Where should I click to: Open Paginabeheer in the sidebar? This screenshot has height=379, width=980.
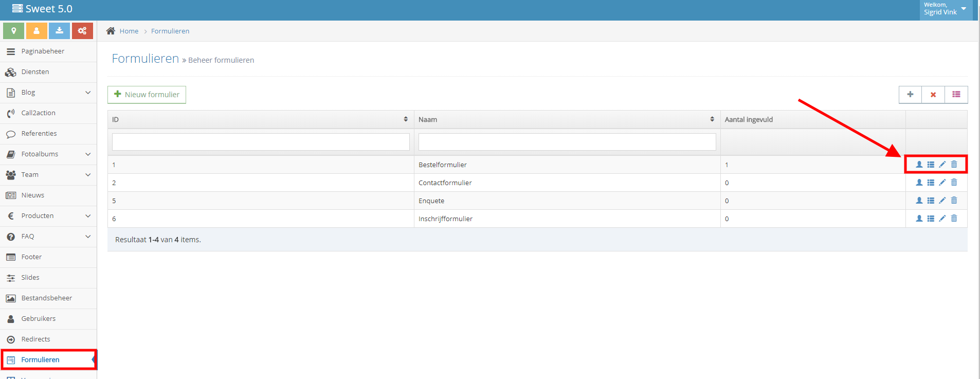point(48,51)
